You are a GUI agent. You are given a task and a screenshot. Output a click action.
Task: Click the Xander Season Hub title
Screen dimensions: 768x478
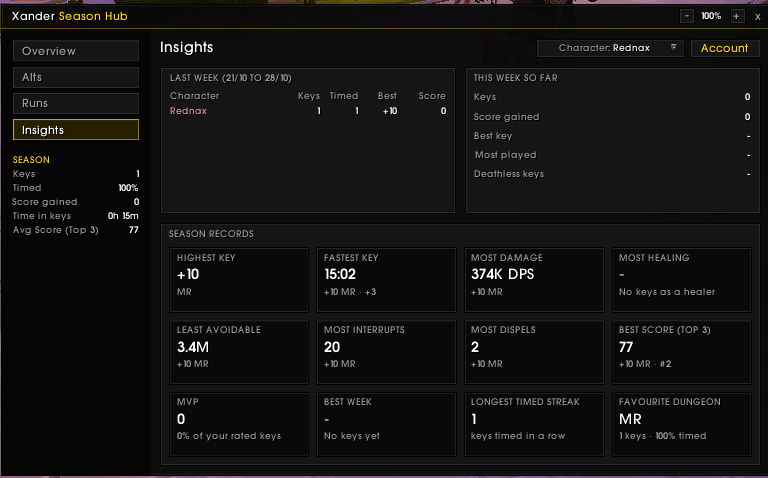pos(70,16)
